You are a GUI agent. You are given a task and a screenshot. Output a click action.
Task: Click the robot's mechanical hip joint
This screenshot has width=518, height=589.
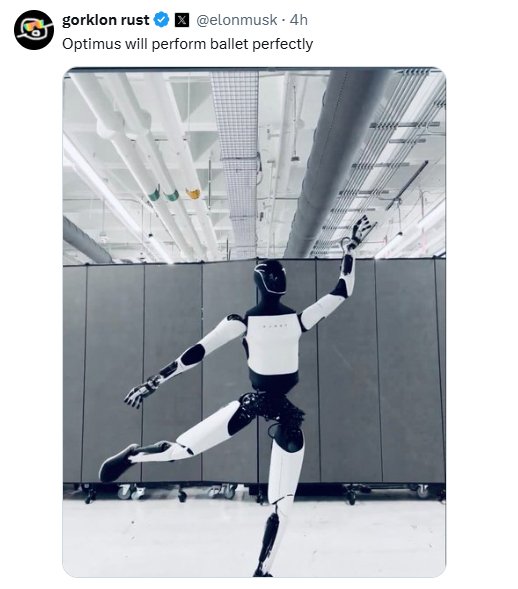(x=271, y=406)
